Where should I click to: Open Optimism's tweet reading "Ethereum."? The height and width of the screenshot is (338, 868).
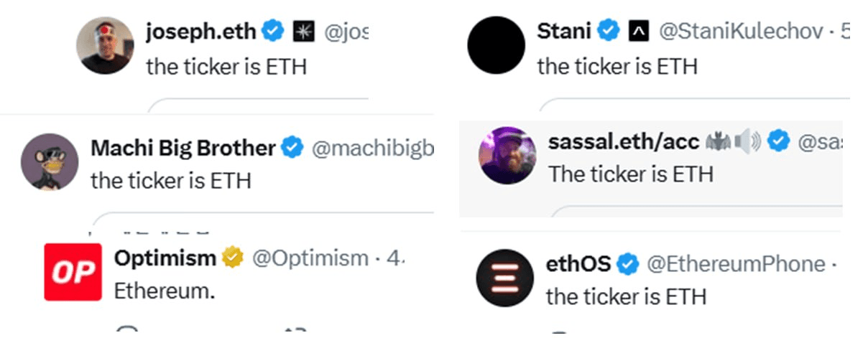165,291
